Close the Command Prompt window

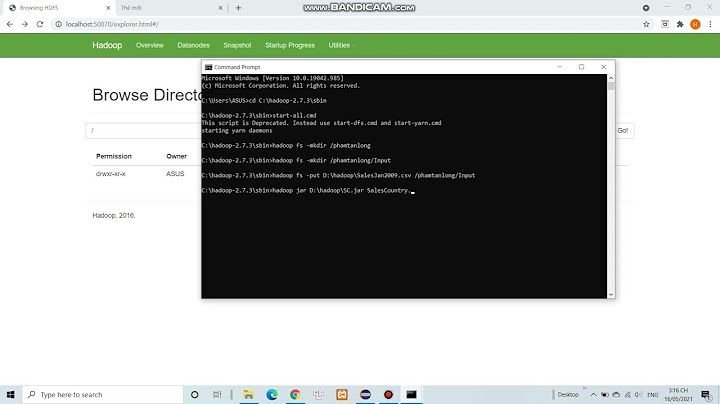coord(604,67)
